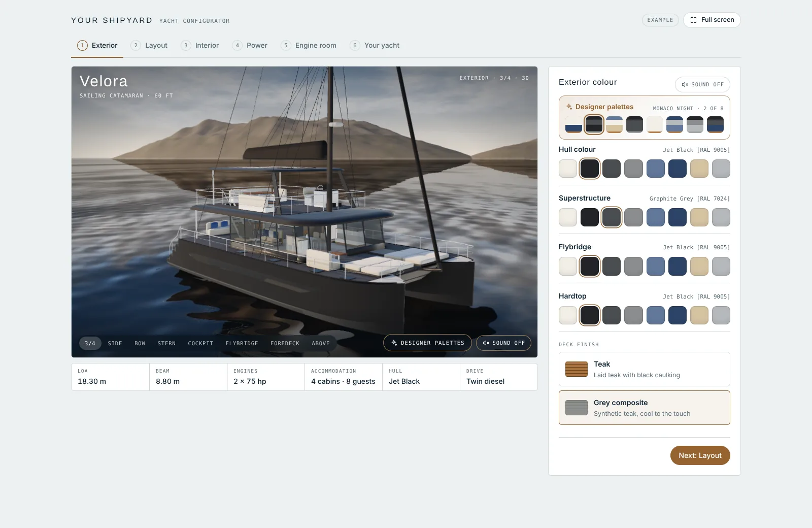Go to the Power step tab

click(x=250, y=45)
